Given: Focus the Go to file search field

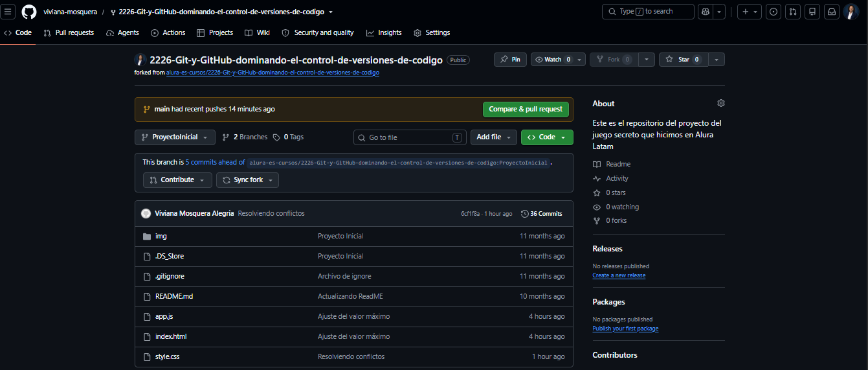Looking at the screenshot, I should coord(410,137).
